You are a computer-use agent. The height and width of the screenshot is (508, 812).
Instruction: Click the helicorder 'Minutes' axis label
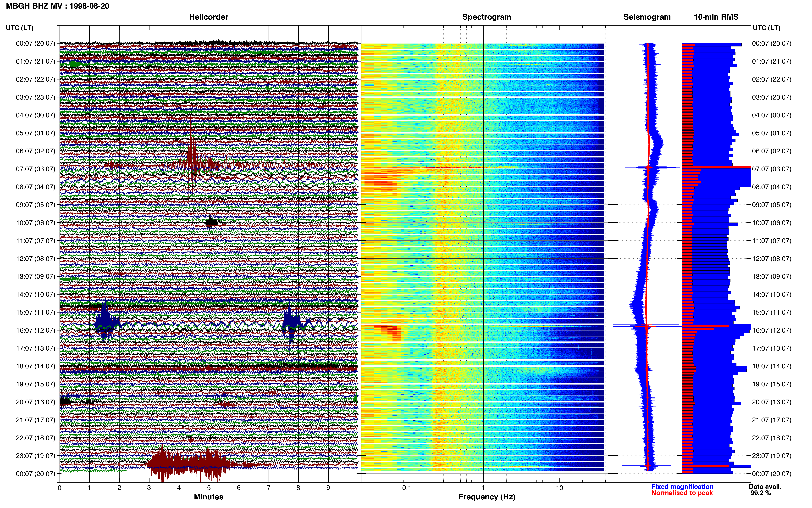(x=209, y=497)
